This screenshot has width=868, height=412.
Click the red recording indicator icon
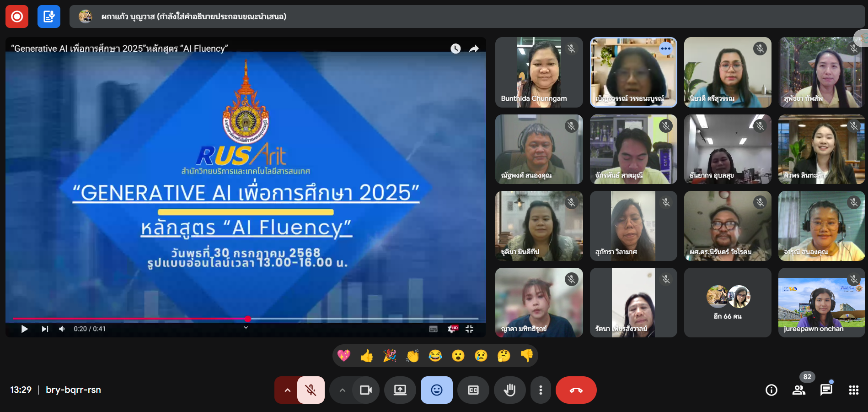[17, 16]
